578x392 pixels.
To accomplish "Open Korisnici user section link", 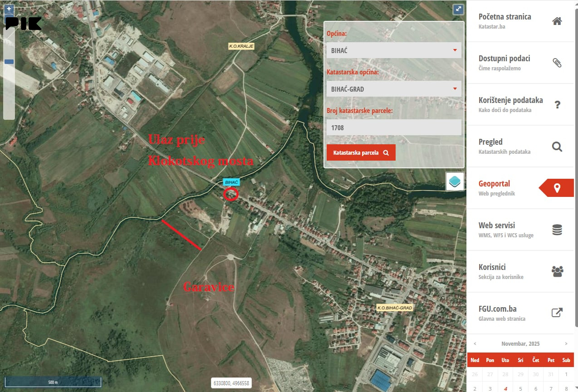I will (x=520, y=271).
